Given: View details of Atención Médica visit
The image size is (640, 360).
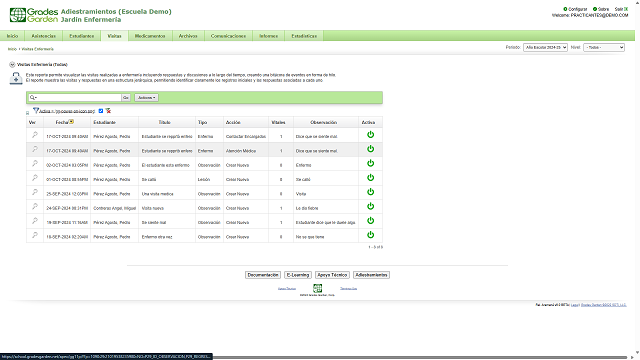Looking at the screenshot, I should pyautogui.click(x=35, y=149).
